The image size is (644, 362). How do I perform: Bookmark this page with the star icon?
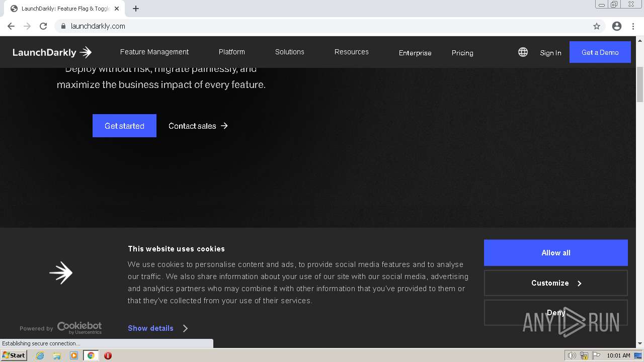coord(597,26)
